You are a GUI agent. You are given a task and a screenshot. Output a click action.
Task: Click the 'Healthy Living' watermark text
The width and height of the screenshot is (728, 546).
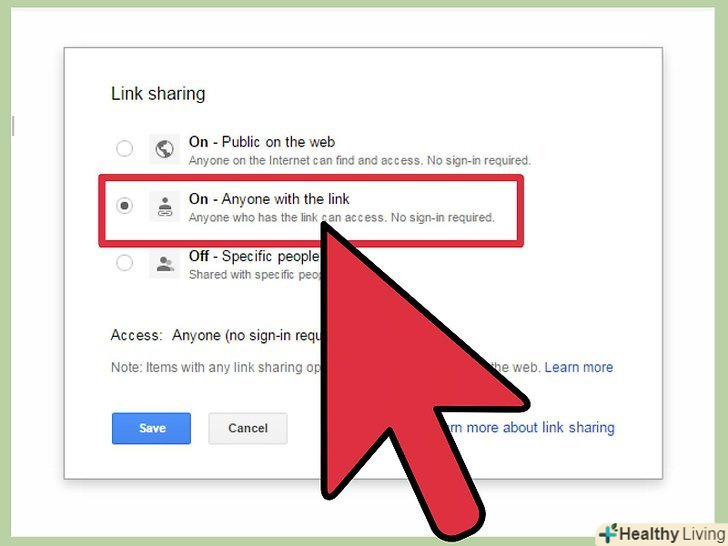point(672,534)
